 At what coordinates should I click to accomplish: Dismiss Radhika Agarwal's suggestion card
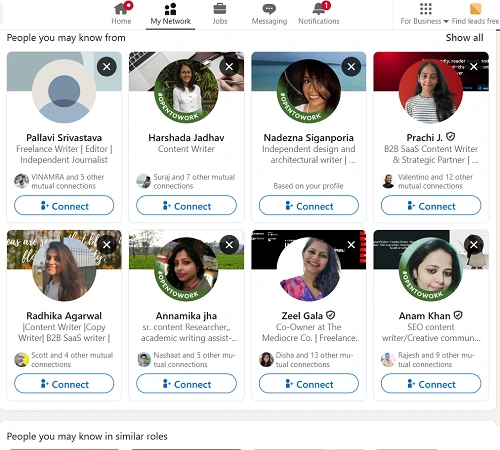tap(107, 245)
